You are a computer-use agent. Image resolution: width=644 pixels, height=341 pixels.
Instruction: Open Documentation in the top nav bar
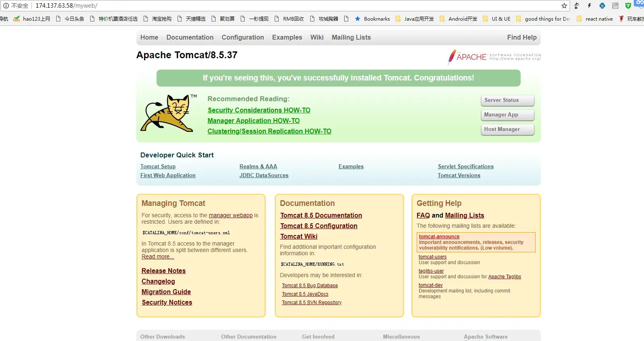click(x=190, y=37)
